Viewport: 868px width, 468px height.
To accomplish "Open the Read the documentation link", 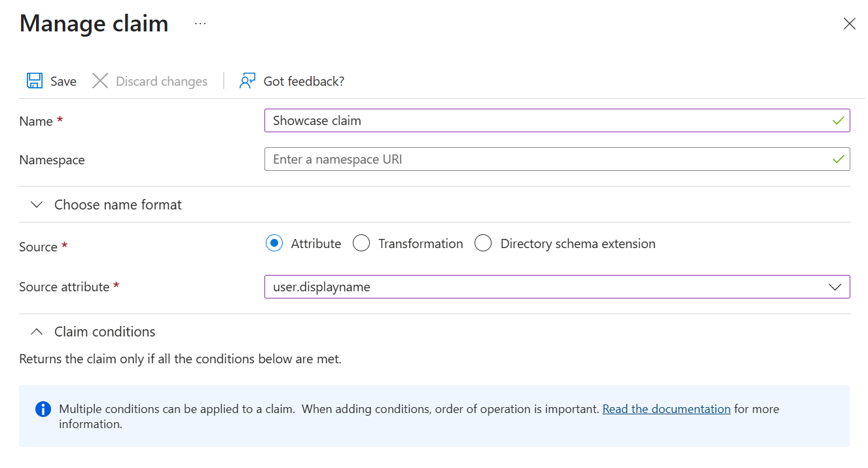I will 666,409.
